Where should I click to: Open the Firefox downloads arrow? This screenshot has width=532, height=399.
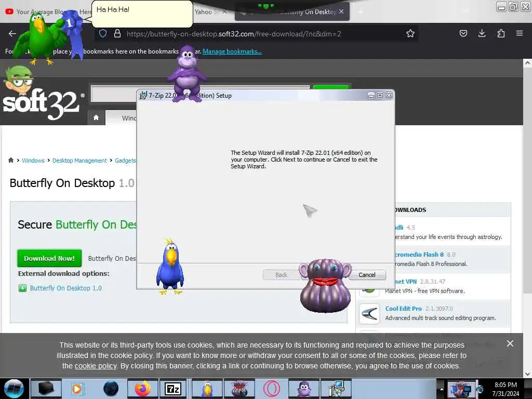click(x=482, y=33)
